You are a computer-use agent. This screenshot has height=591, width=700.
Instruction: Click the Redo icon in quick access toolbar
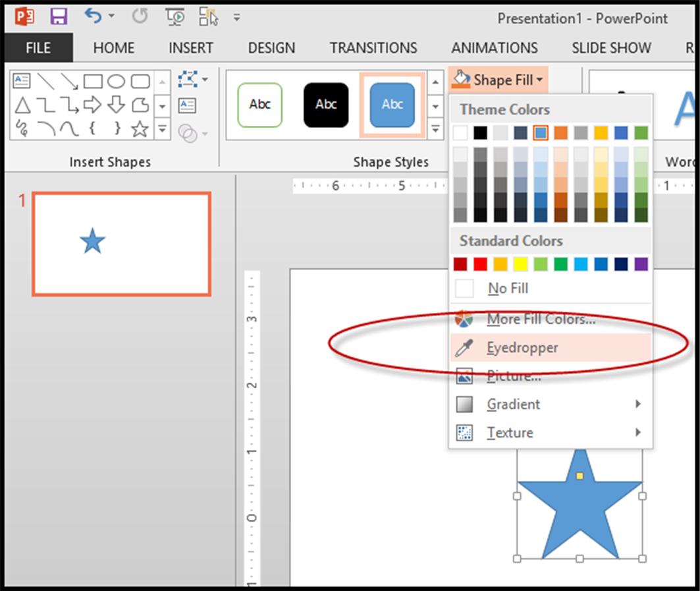[140, 16]
